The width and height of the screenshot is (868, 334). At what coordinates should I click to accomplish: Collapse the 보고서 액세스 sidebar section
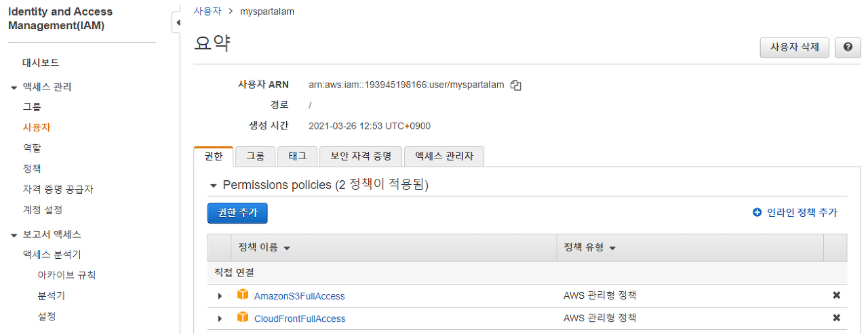click(14, 235)
